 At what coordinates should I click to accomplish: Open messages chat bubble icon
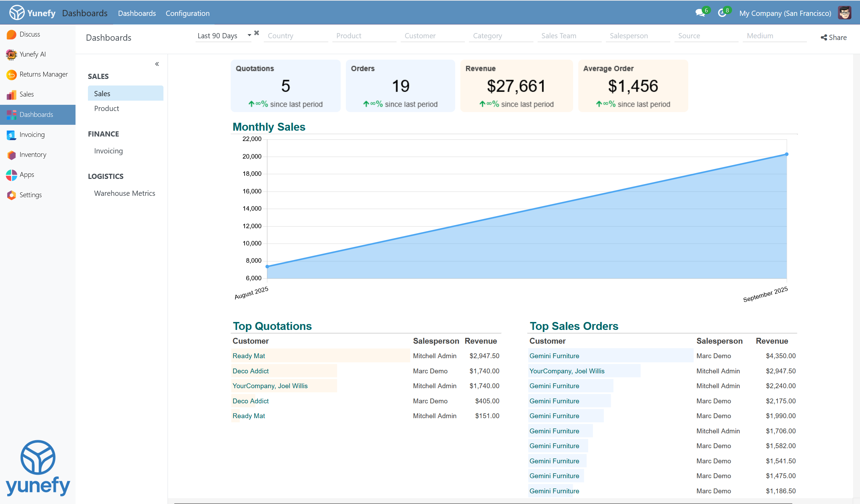tap(700, 13)
